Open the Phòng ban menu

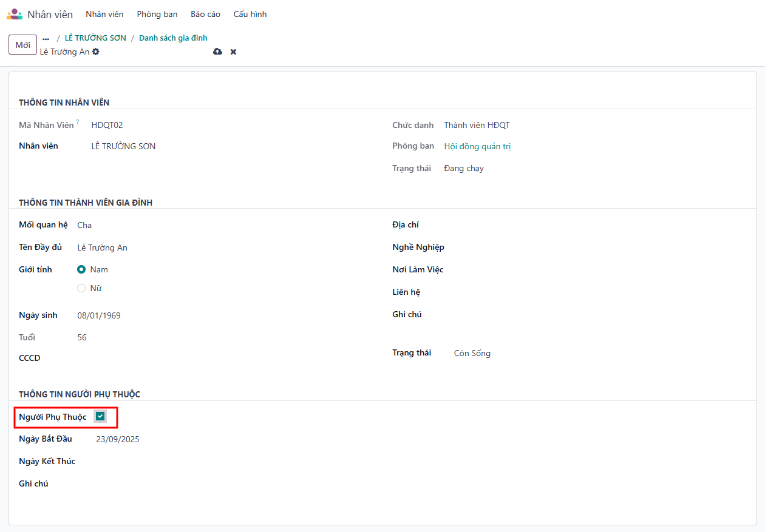click(x=157, y=14)
